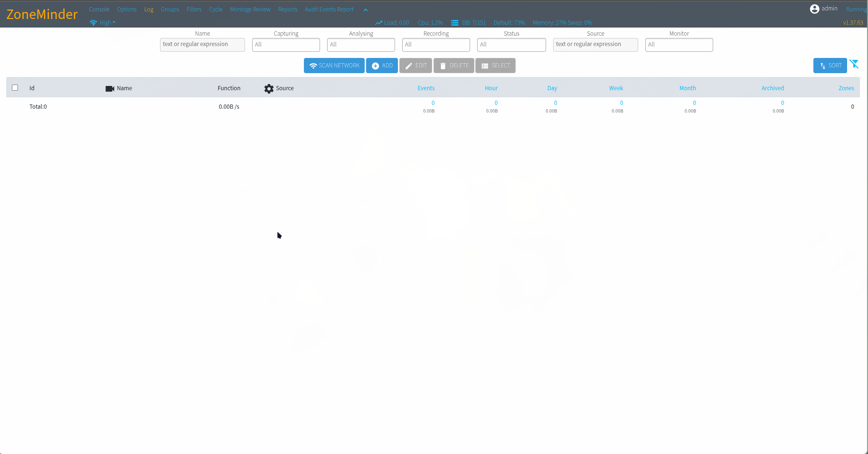Click the Add monitor button
Image resolution: width=868 pixels, height=454 pixels.
pos(382,66)
